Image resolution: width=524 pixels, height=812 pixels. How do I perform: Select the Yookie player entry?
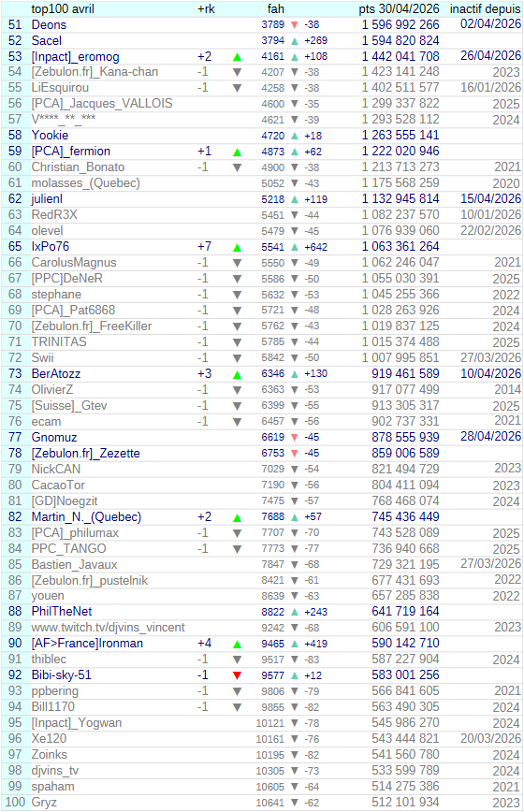pyautogui.click(x=50, y=135)
